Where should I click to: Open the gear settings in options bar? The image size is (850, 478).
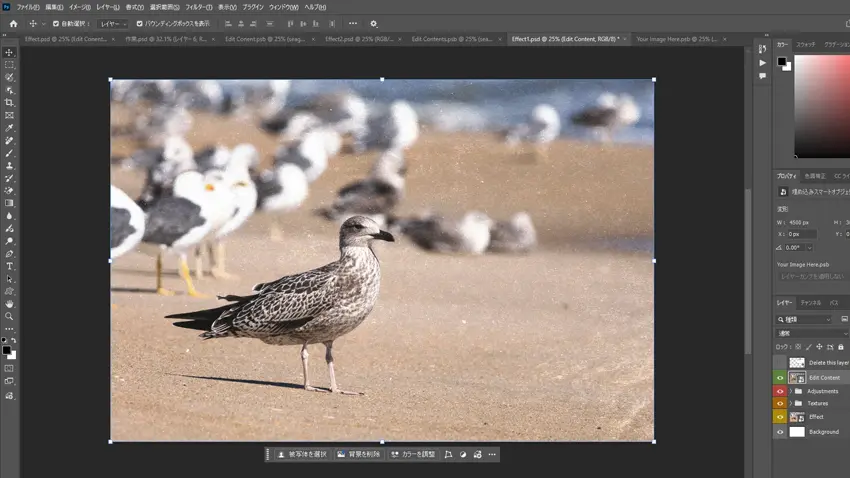point(374,23)
